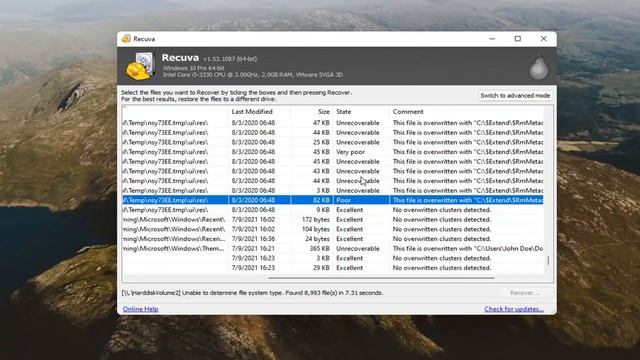Click the Piriform pear logo icon
This screenshot has width=640, height=360.
(x=538, y=67)
